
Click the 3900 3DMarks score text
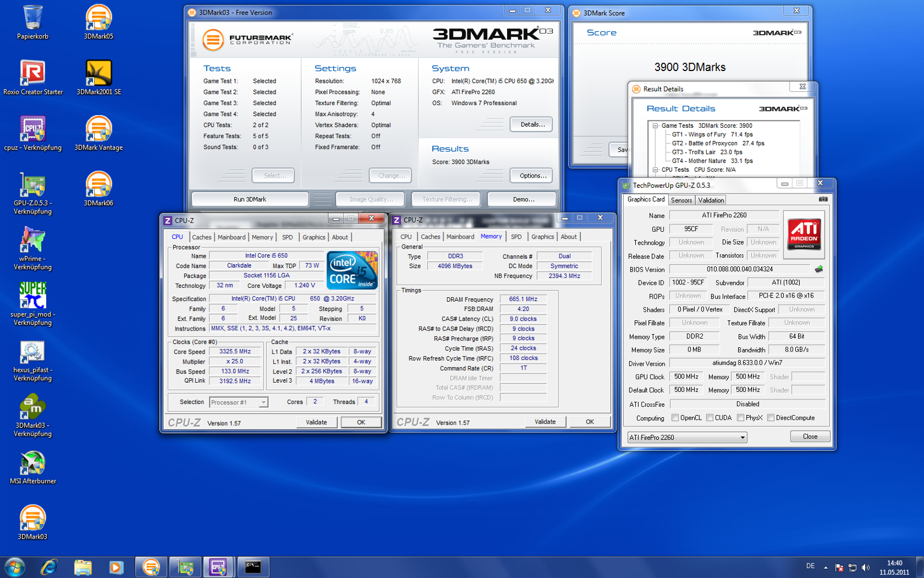click(690, 67)
